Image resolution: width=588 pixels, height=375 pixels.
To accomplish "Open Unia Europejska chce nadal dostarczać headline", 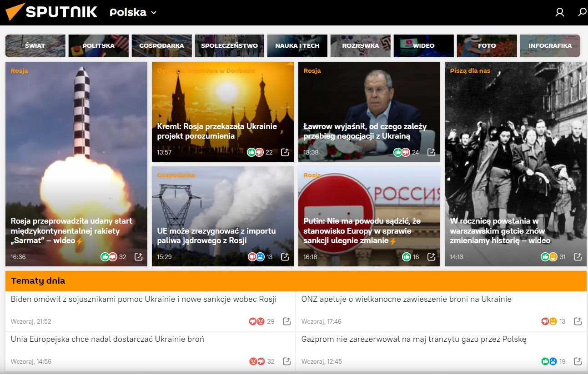I will coord(107,339).
